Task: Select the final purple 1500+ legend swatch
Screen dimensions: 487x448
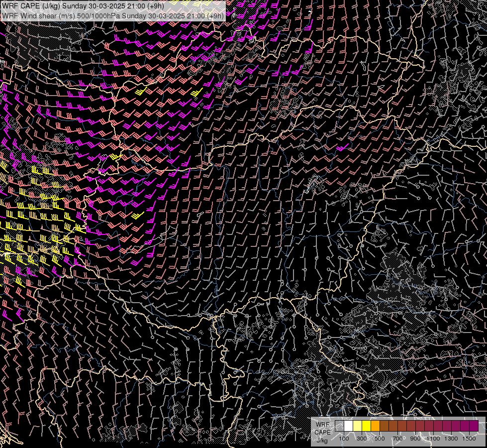Action: [x=474, y=426]
